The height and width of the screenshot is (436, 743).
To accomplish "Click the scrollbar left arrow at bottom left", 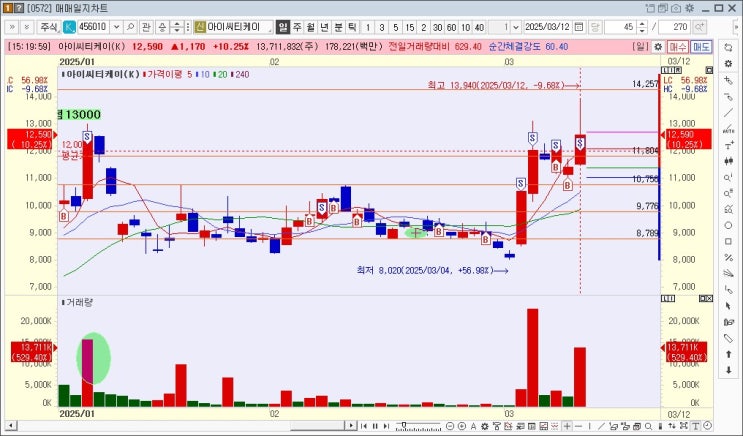I will (10, 426).
